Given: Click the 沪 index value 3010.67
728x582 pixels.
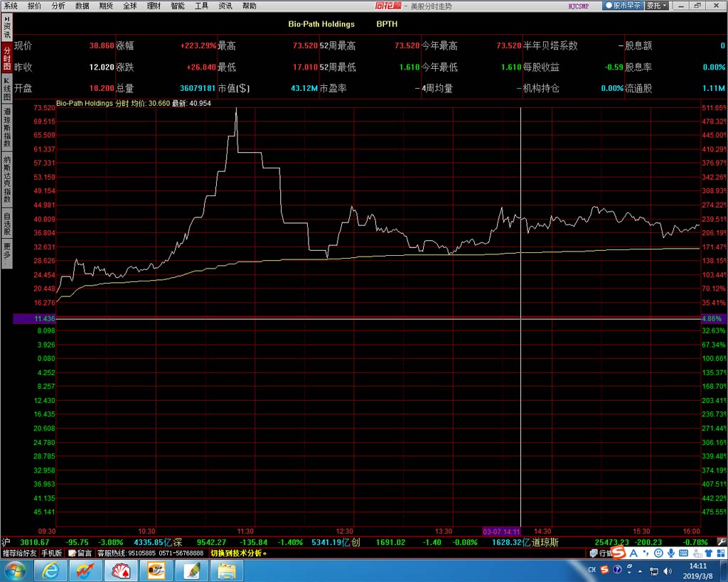Looking at the screenshot, I should coord(34,542).
